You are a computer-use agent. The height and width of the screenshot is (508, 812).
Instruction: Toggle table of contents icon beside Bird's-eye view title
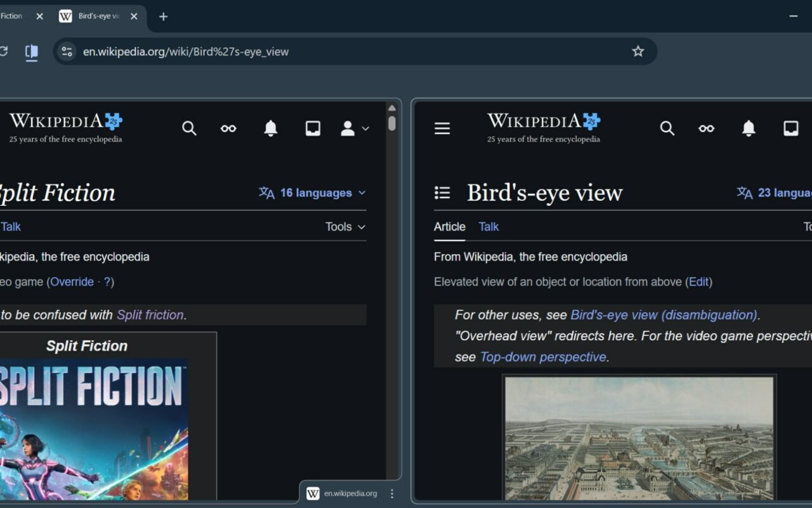coord(442,193)
